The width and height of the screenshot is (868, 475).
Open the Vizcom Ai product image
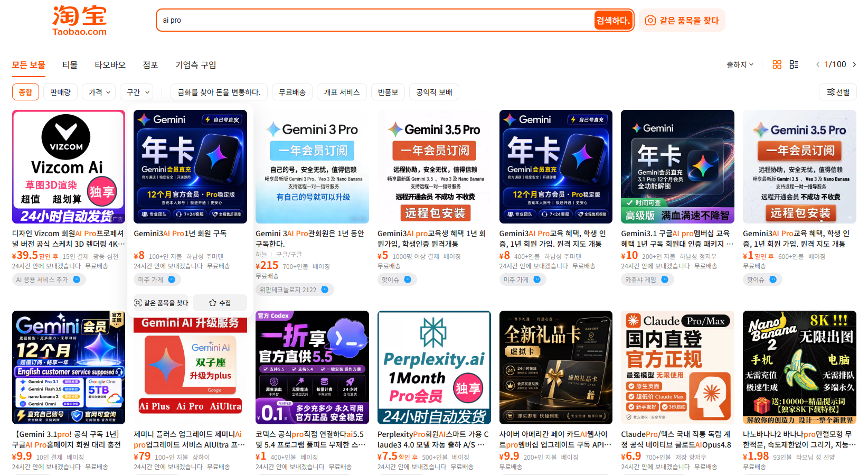click(69, 166)
